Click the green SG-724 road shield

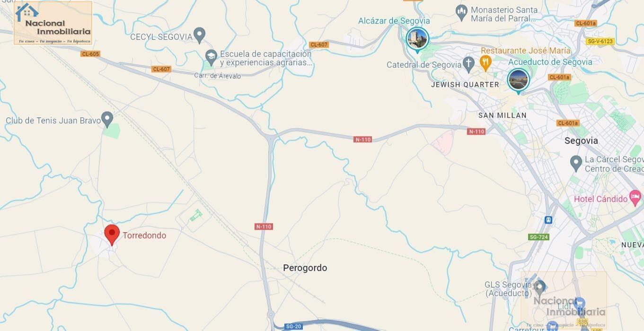pyautogui.click(x=538, y=237)
